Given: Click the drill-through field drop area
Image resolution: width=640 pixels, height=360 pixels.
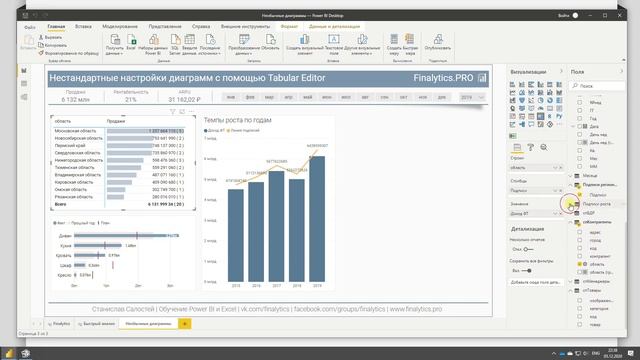Looking at the screenshot, I should (535, 282).
